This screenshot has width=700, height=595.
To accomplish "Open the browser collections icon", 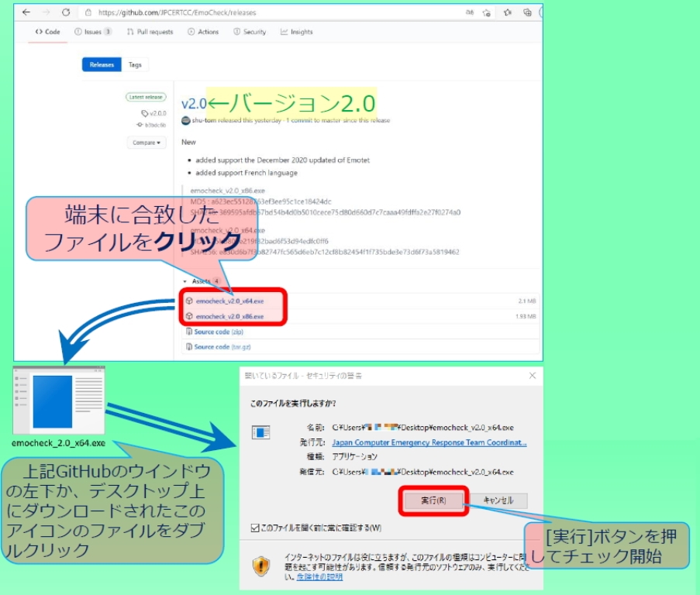I will point(527,12).
